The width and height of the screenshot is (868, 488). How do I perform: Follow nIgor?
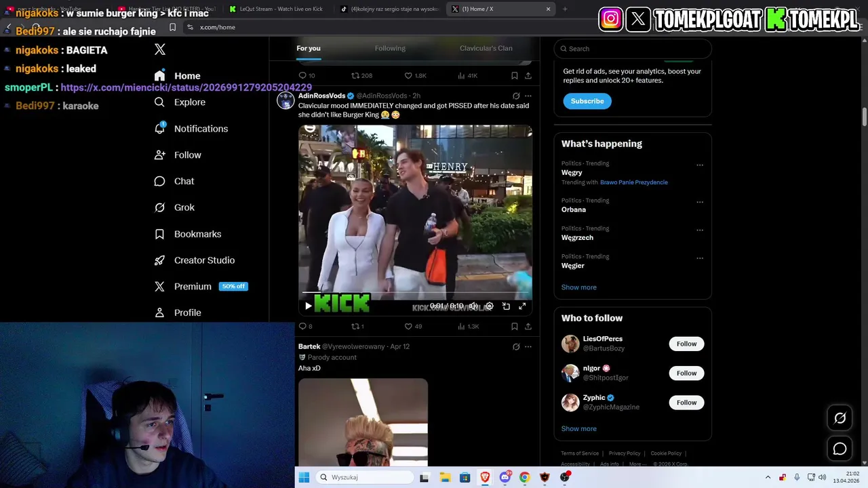686,373
